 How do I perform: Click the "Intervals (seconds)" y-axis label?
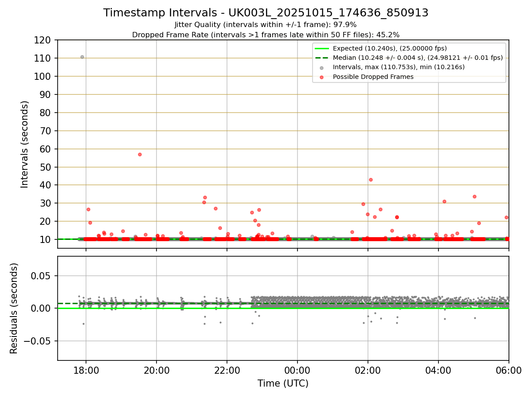pos(25,144)
